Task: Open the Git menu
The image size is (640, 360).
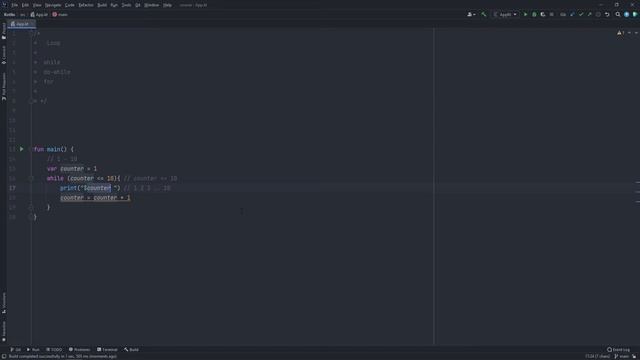Action: pos(138,5)
